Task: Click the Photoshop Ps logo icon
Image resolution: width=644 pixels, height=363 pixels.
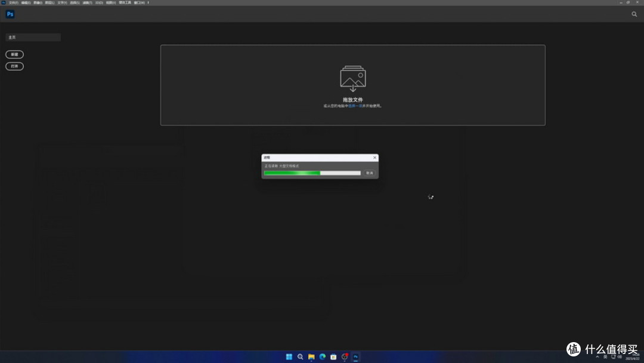Action: pyautogui.click(x=10, y=14)
